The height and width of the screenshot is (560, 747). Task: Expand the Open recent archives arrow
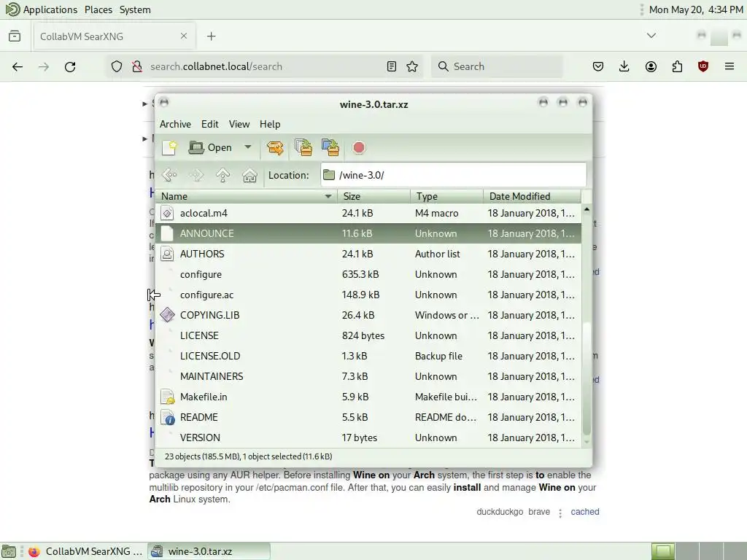coord(248,147)
